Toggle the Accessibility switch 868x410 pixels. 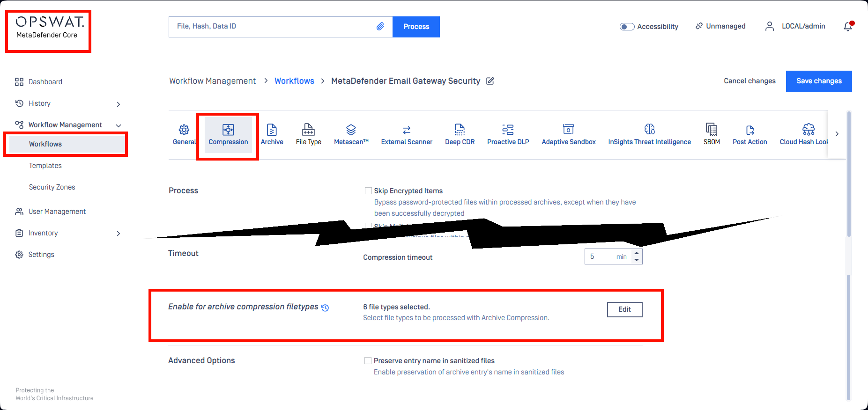coord(627,27)
